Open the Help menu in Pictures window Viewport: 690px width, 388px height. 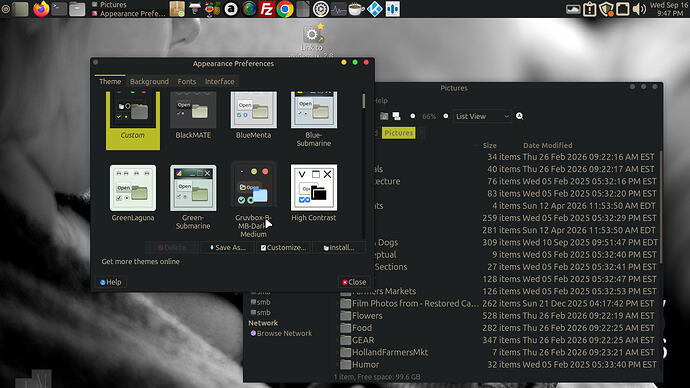[x=381, y=100]
